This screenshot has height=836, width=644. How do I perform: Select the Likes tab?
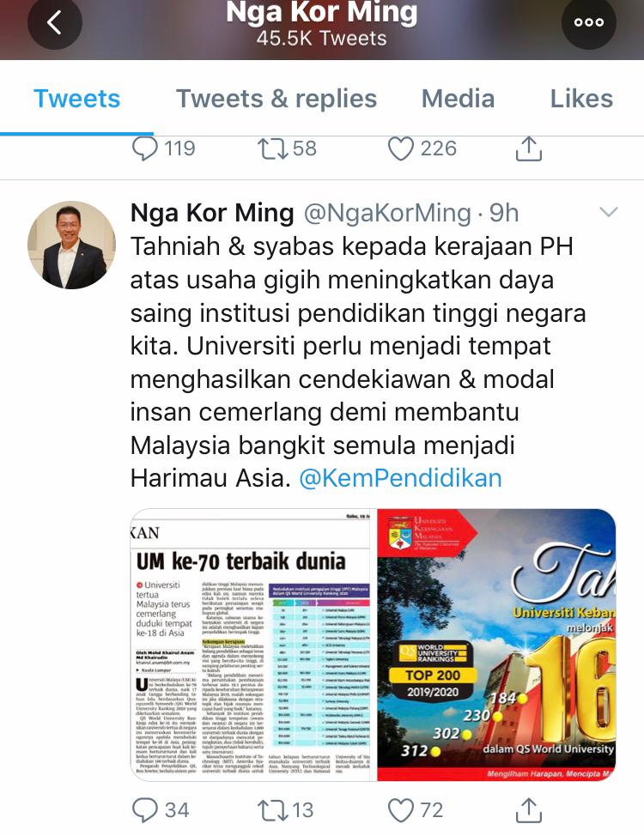pyautogui.click(x=581, y=99)
